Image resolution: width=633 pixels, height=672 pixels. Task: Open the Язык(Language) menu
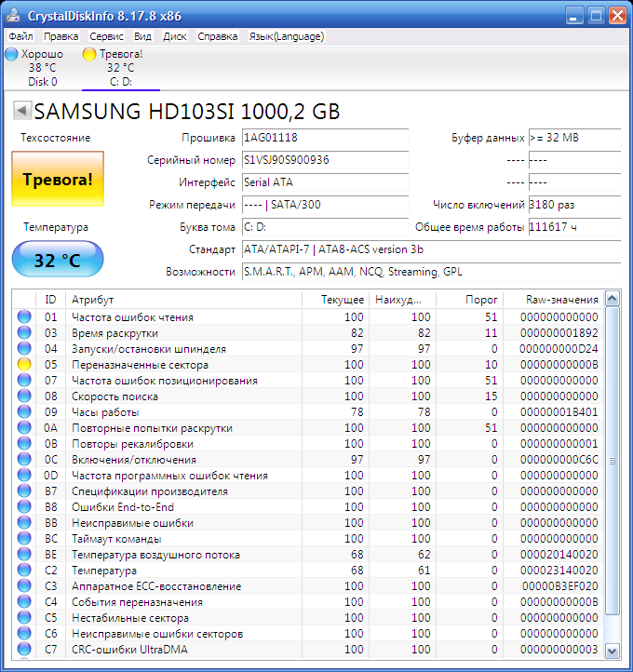click(x=287, y=36)
